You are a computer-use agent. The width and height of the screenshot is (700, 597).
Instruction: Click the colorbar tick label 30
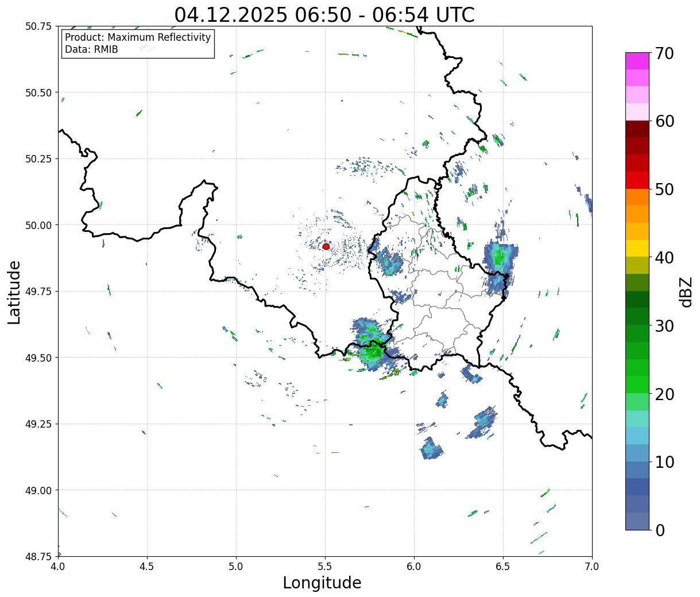click(664, 326)
